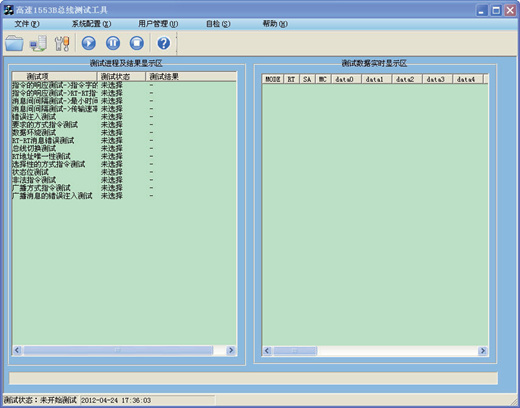This screenshot has width=520, height=408.
Task: Click the network computer connection icon
Action: (x=38, y=43)
